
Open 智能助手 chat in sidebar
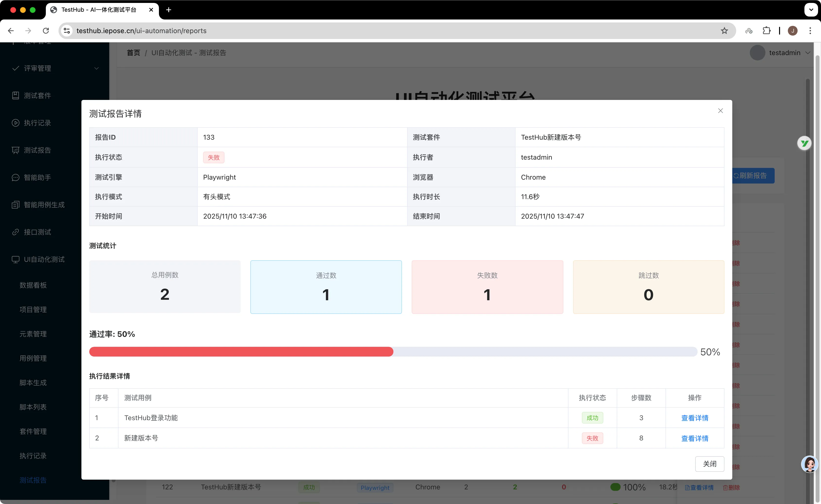pos(37,177)
